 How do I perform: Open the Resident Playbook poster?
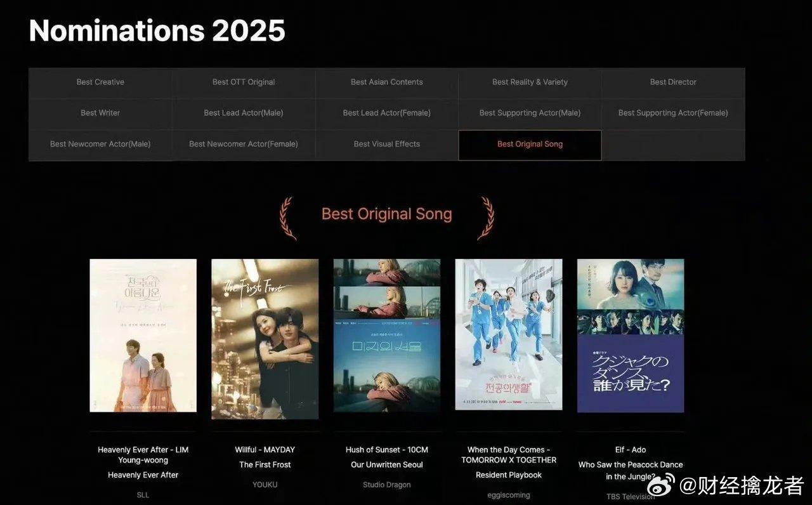coord(509,334)
